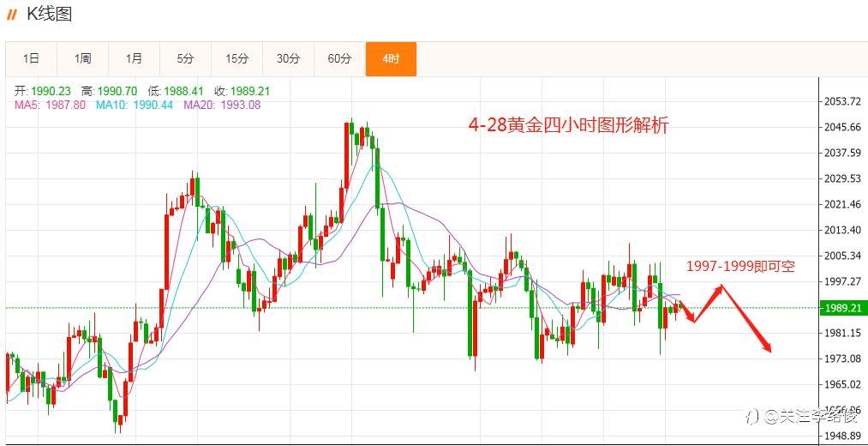Click the 2053.72 price axis label
This screenshot has height=446, width=868.
point(842,101)
